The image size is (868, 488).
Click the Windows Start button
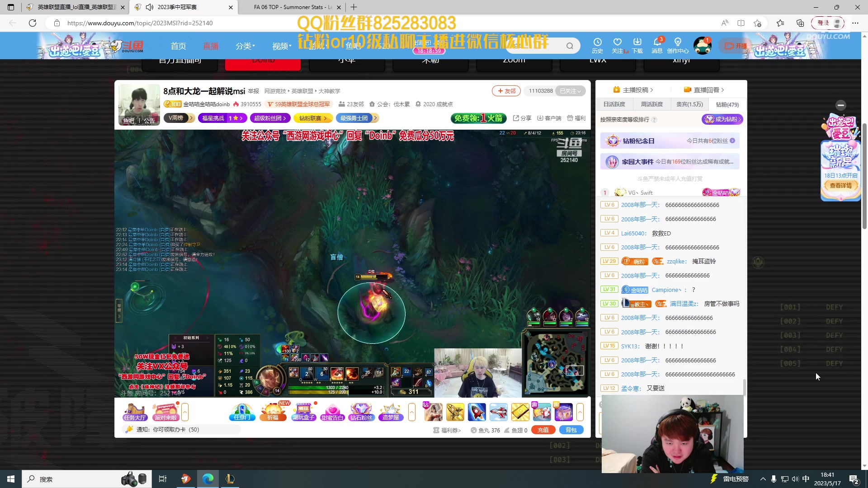pos(11,479)
